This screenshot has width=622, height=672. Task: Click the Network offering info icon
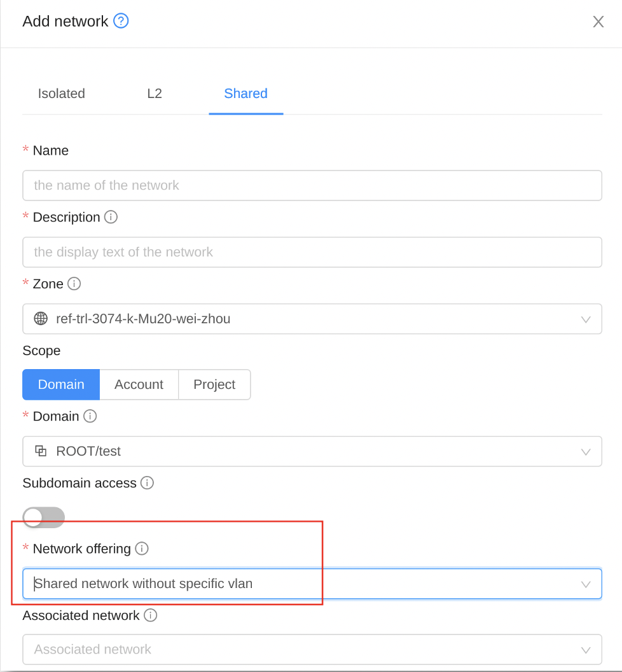(x=142, y=549)
